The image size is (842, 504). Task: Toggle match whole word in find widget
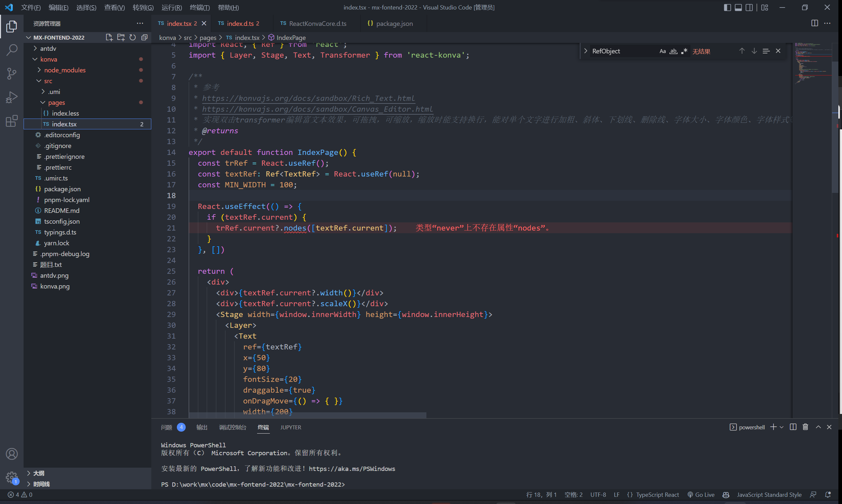pos(673,51)
